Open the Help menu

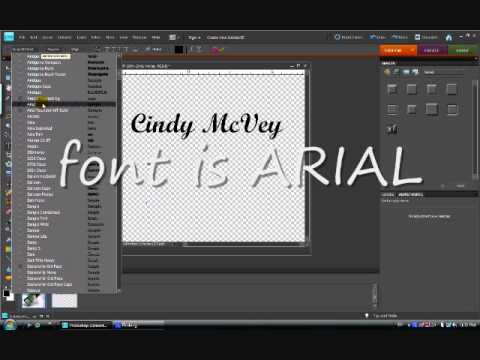click(x=156, y=37)
